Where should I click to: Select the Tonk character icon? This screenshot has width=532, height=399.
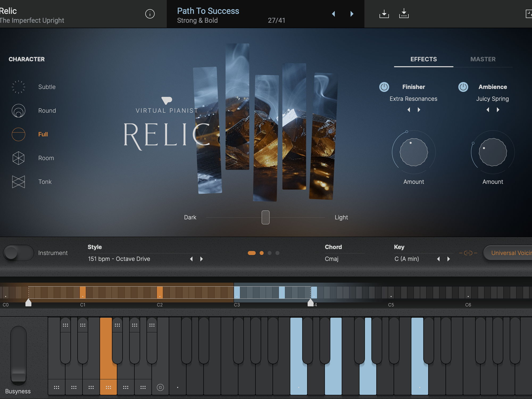click(18, 182)
